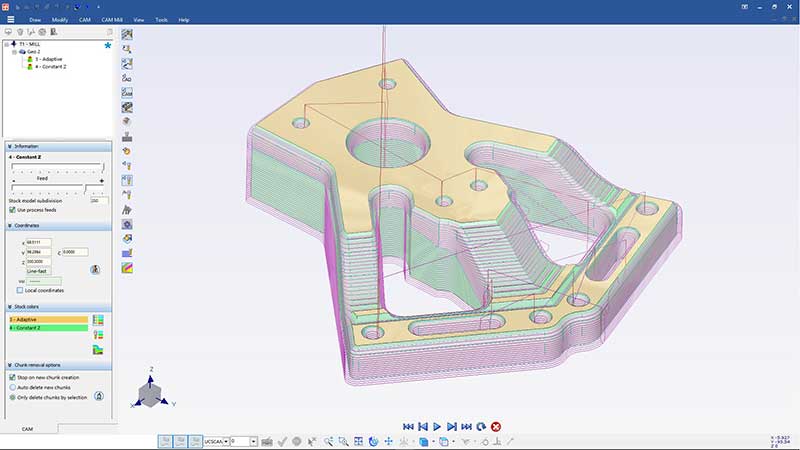Open the Modify menu
Viewport: 800px width, 450px height.
tap(61, 19)
